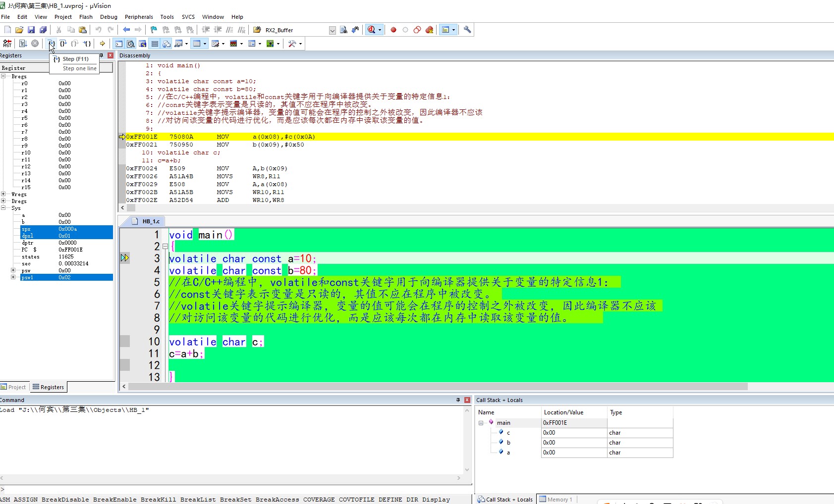The height and width of the screenshot is (504, 834).
Task: Open the RX2_Buffer find dropdown
Action: [x=332, y=30]
